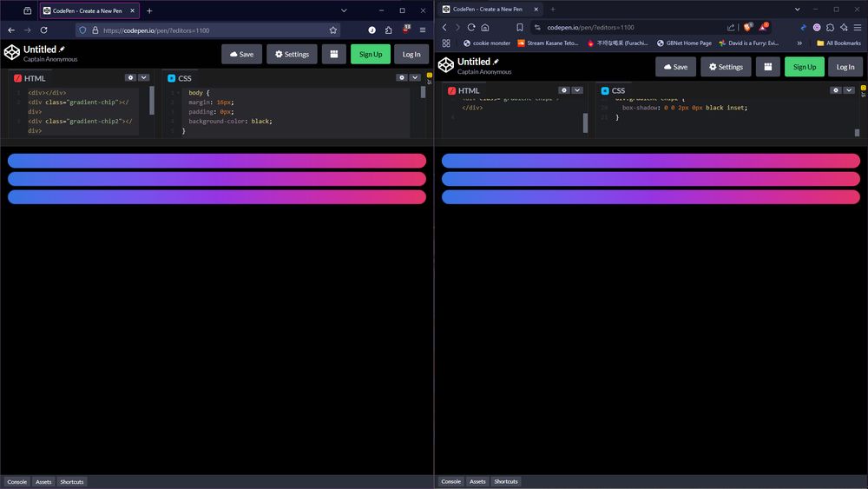Change view layout button in Brave window

768,67
